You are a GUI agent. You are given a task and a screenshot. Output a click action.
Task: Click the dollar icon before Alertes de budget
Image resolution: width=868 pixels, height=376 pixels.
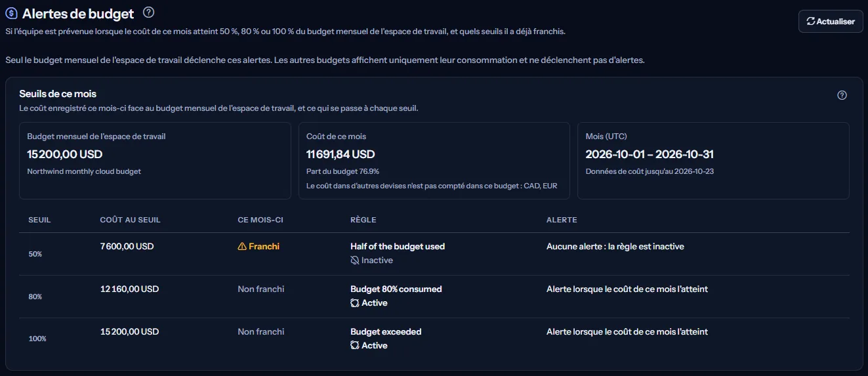[11, 13]
